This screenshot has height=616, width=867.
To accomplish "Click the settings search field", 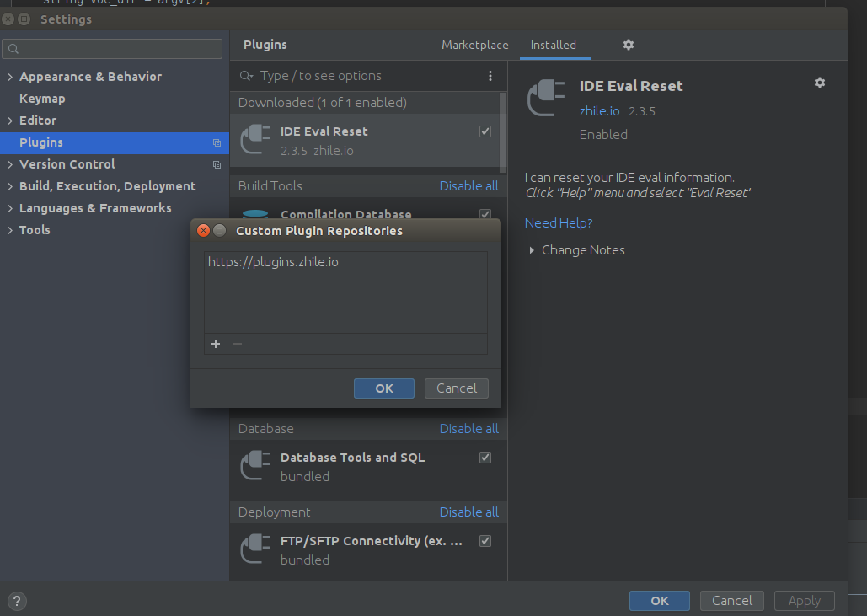I will (x=112, y=49).
